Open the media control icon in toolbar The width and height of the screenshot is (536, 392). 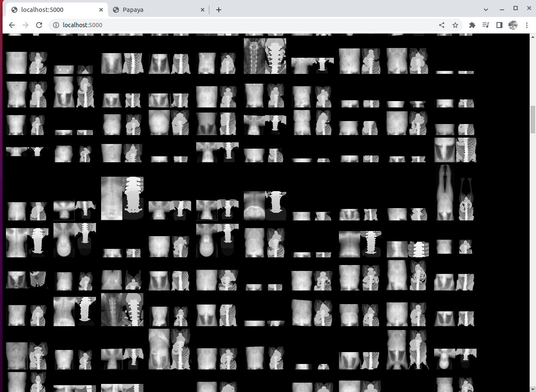485,25
